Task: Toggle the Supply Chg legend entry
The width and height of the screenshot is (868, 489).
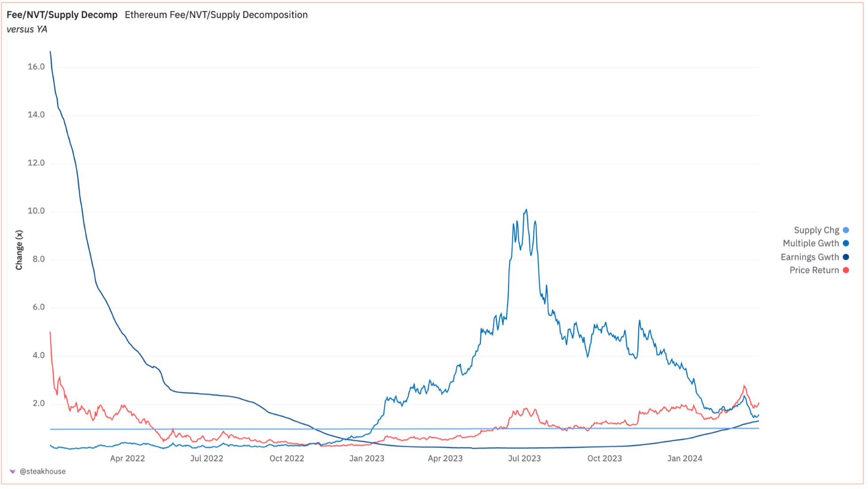Action: point(821,230)
